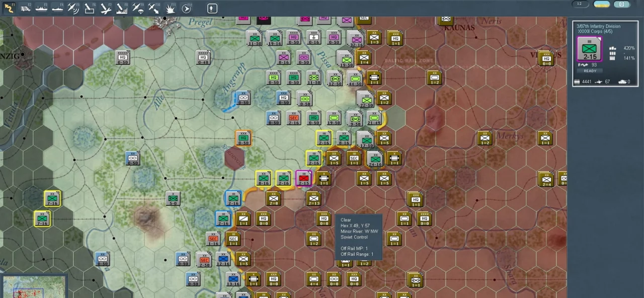Switch to Air Transfer mode (F10)
The image size is (644, 298).
tap(154, 8)
